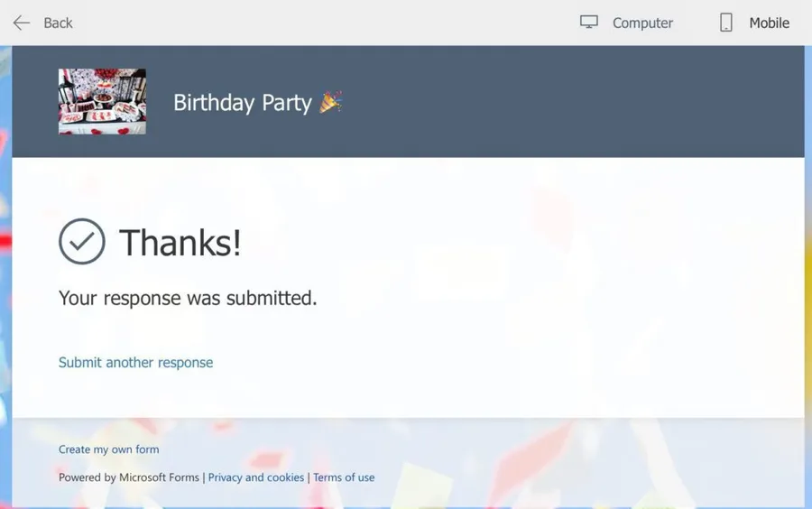
Task: Switch to the Mobile preview tab
Action: click(769, 23)
